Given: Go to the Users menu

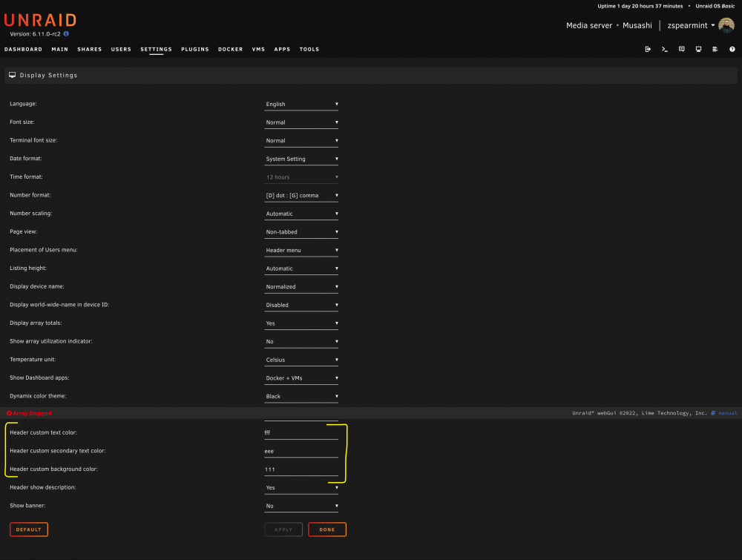Looking at the screenshot, I should [121, 49].
